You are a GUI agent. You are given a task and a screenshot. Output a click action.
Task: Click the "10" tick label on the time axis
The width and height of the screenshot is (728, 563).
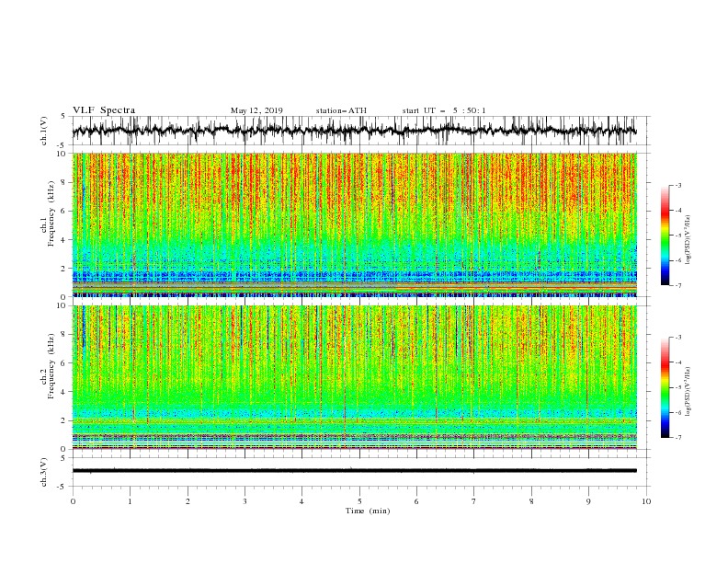pyautogui.click(x=646, y=501)
